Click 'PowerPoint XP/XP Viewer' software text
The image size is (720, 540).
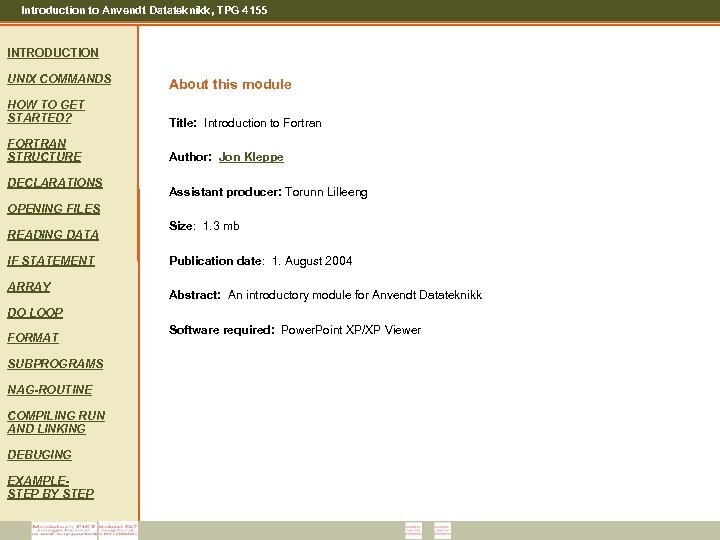point(351,330)
